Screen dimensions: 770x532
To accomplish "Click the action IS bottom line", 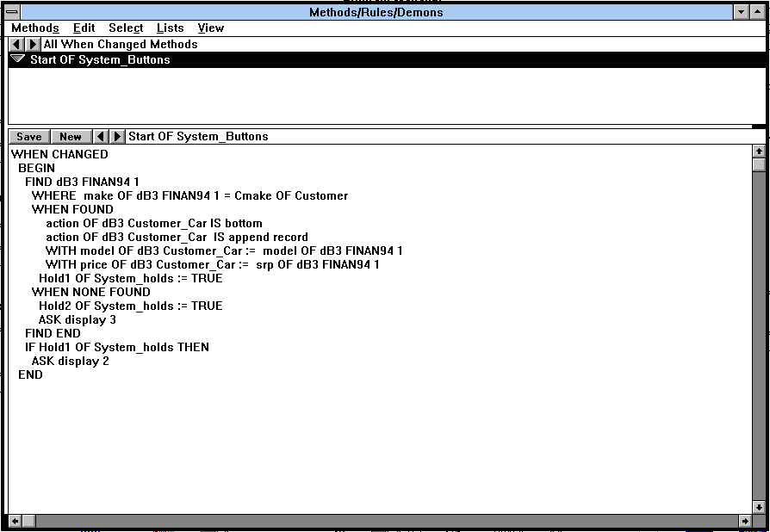I will pos(153,223).
